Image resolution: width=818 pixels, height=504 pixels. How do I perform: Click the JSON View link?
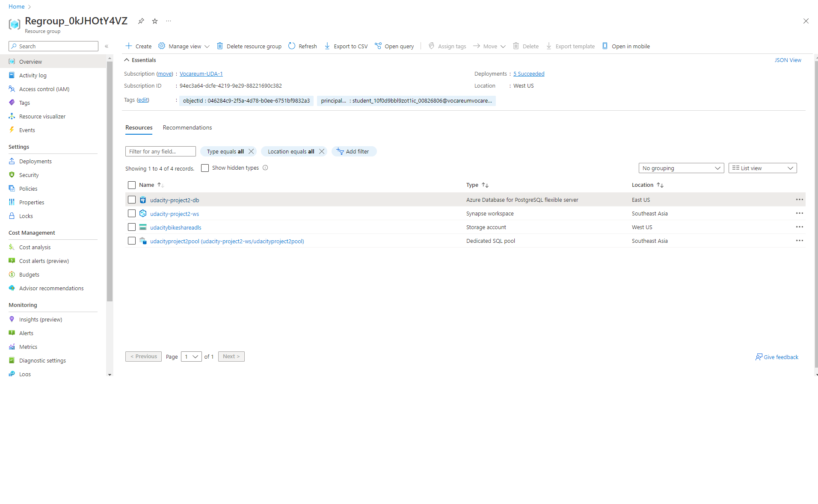788,60
